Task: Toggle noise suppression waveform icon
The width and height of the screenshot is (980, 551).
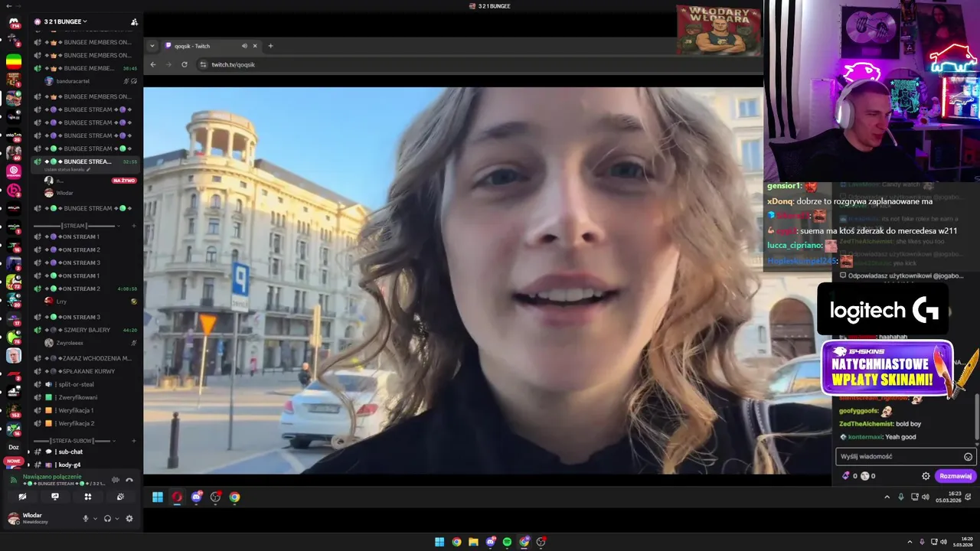Action: 116,480
